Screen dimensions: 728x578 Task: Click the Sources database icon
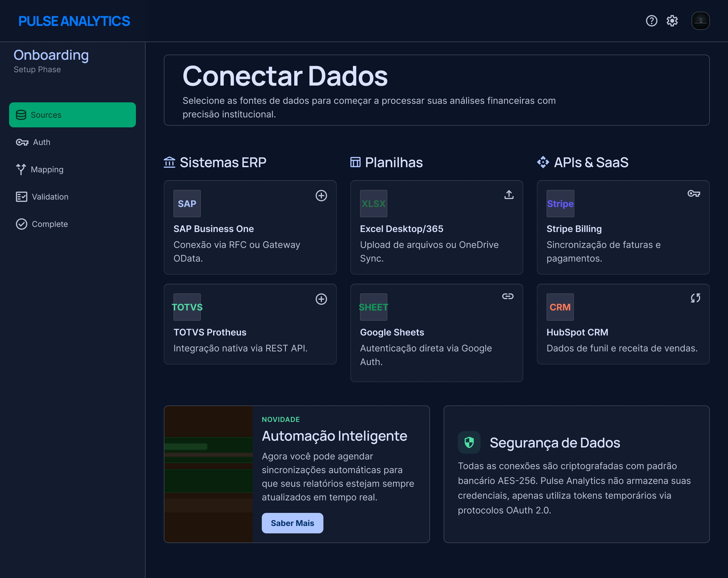(21, 115)
